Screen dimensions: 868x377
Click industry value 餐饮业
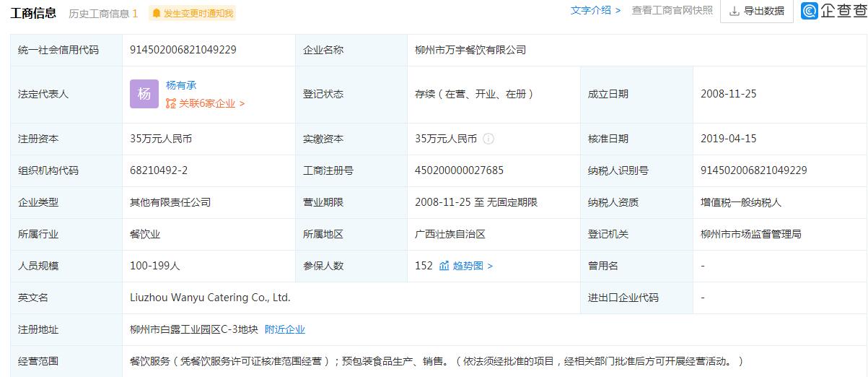click(145, 234)
